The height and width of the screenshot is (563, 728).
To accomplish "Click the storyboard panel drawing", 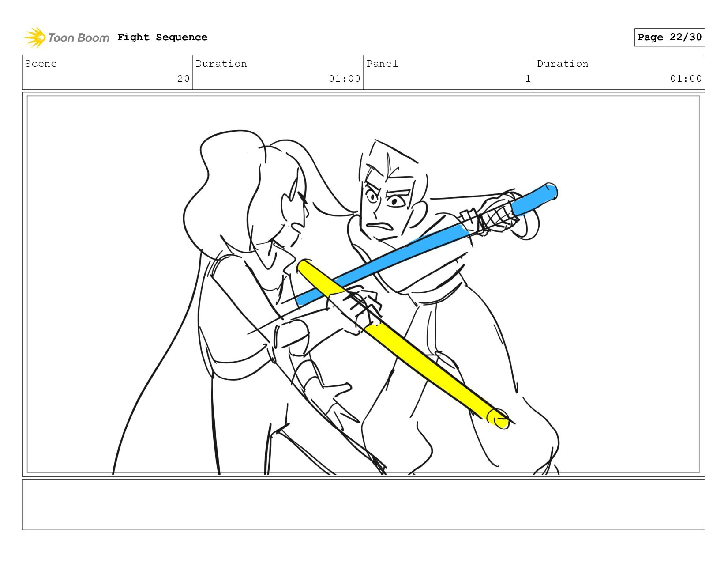I will coord(364,284).
